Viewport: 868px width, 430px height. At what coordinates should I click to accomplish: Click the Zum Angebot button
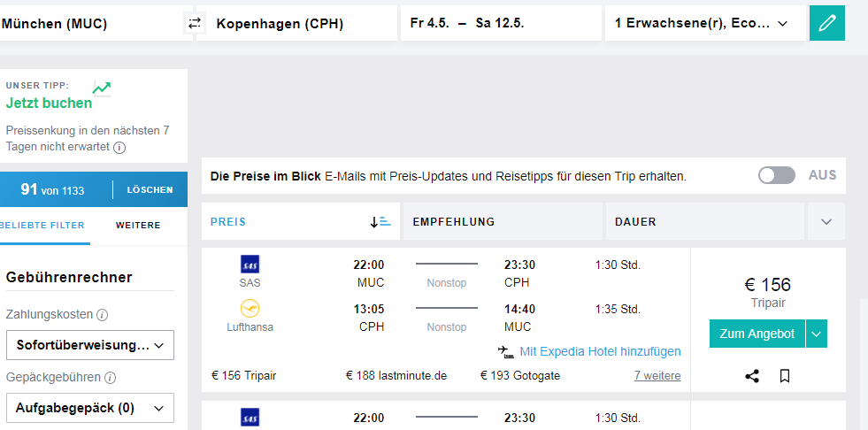tap(757, 334)
